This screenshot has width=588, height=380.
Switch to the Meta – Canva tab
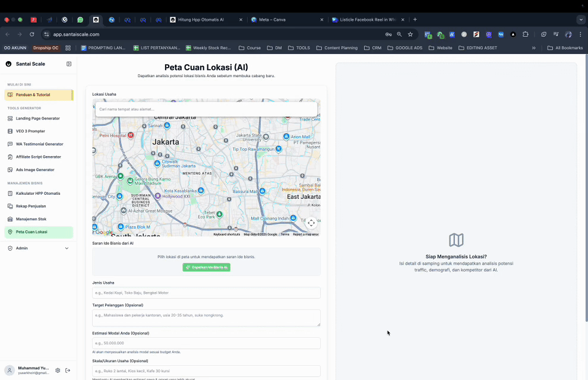tap(273, 20)
